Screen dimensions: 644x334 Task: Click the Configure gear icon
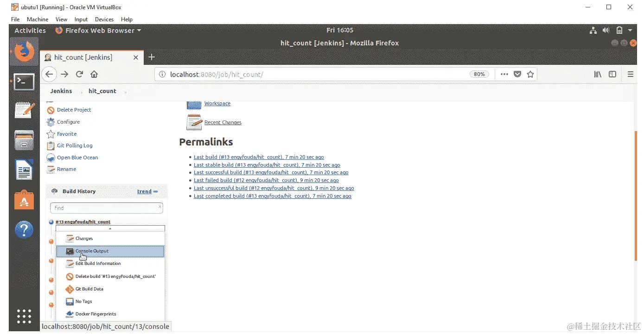(x=51, y=122)
